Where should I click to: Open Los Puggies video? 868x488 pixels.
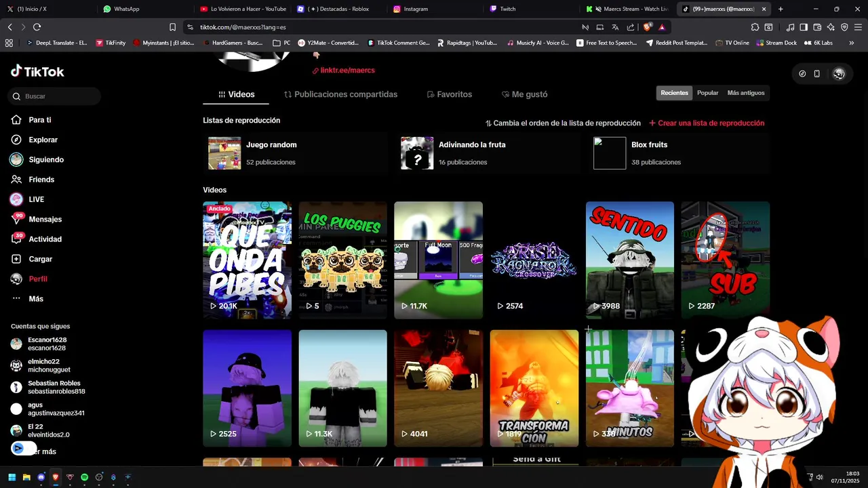coord(343,260)
